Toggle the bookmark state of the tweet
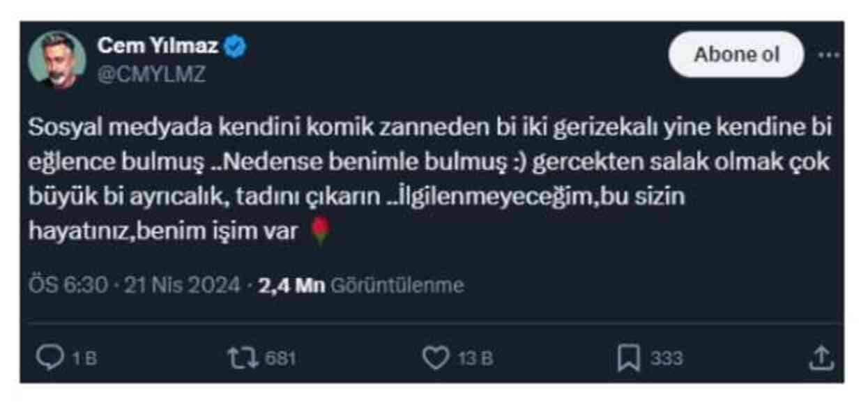The width and height of the screenshot is (868, 407). click(x=630, y=357)
